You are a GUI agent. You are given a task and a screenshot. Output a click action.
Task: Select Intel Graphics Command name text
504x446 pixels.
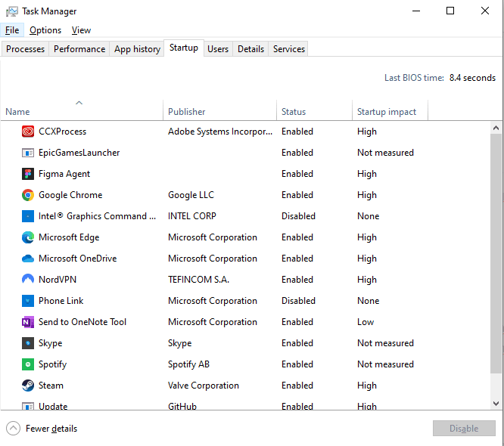pyautogui.click(x=97, y=216)
